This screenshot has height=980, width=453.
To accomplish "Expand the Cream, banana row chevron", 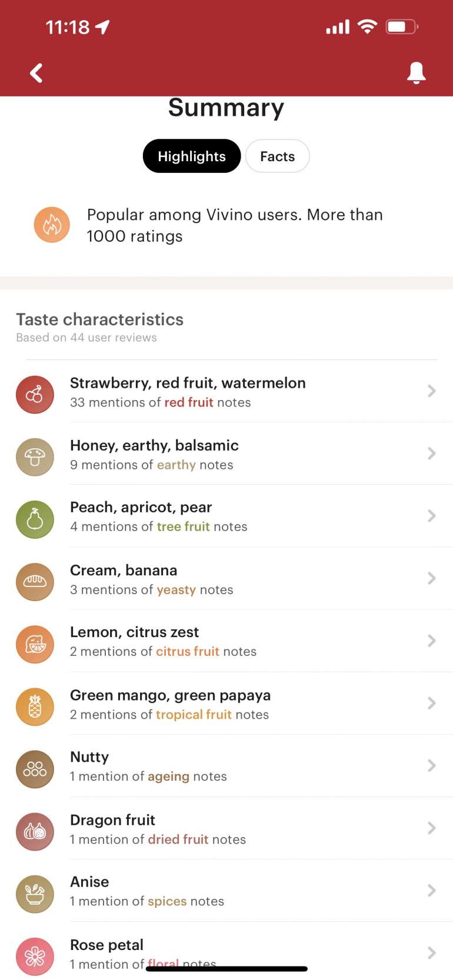I will point(431,578).
